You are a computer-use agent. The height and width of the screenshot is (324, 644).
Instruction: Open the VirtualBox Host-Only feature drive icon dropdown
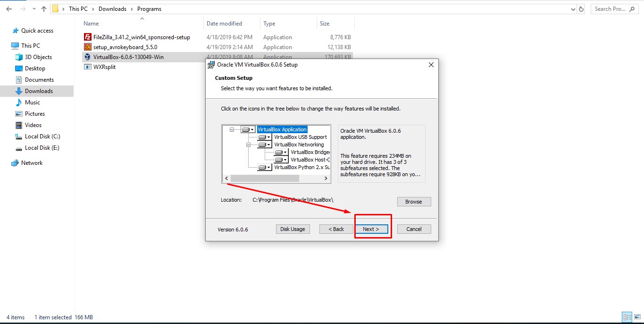click(x=281, y=160)
